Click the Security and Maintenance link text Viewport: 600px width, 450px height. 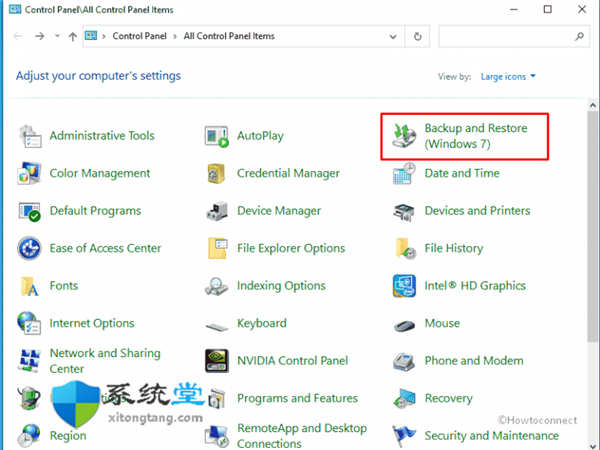pyautogui.click(x=492, y=436)
